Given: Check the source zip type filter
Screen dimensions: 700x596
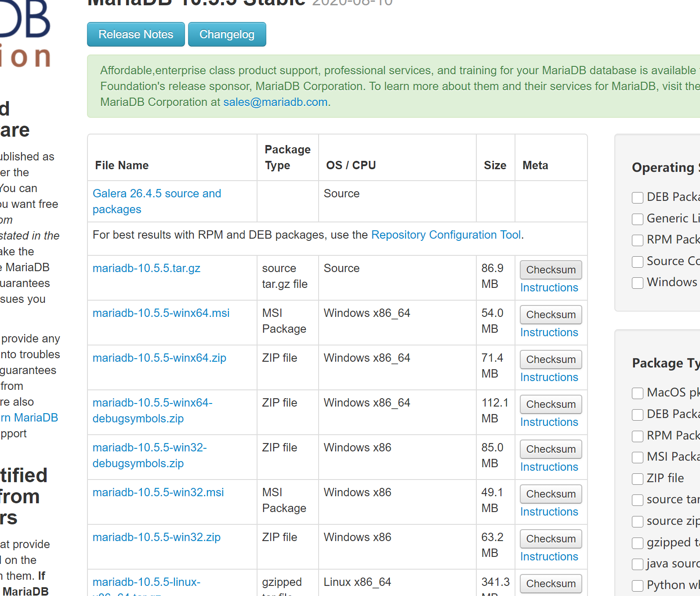Looking at the screenshot, I should pos(638,522).
